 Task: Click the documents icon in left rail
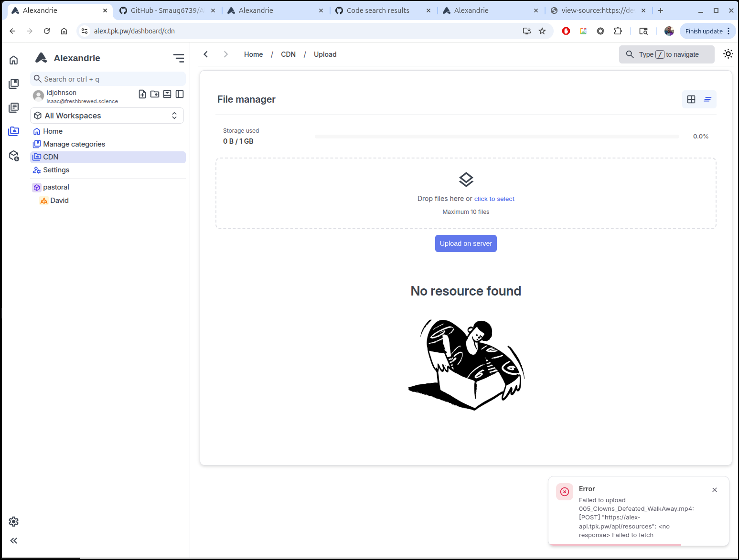(14, 107)
